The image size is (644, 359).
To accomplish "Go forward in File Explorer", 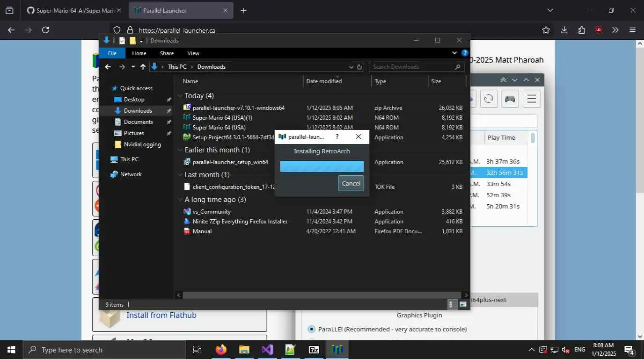I will (x=122, y=67).
